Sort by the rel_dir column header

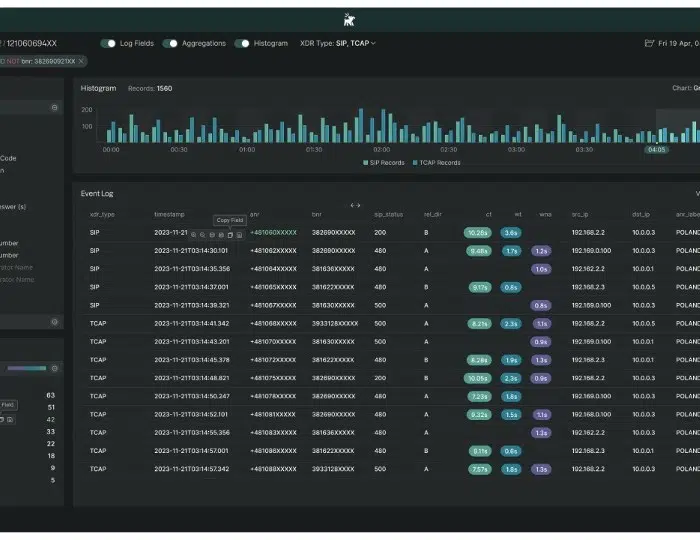click(x=433, y=215)
